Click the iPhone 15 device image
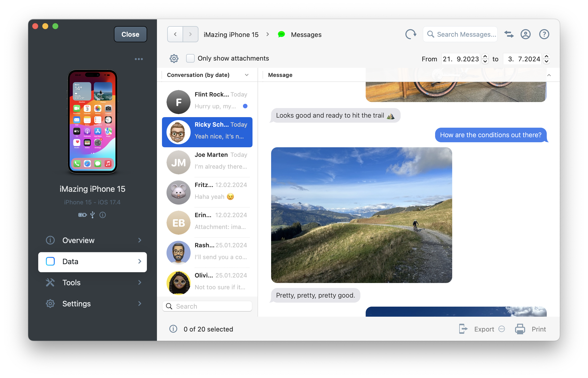 pos(93,122)
